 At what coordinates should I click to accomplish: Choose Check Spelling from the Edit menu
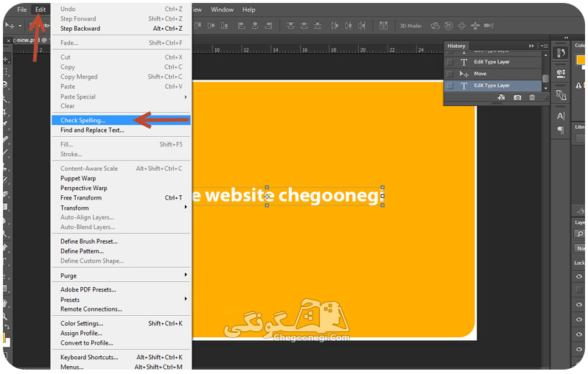(x=121, y=120)
